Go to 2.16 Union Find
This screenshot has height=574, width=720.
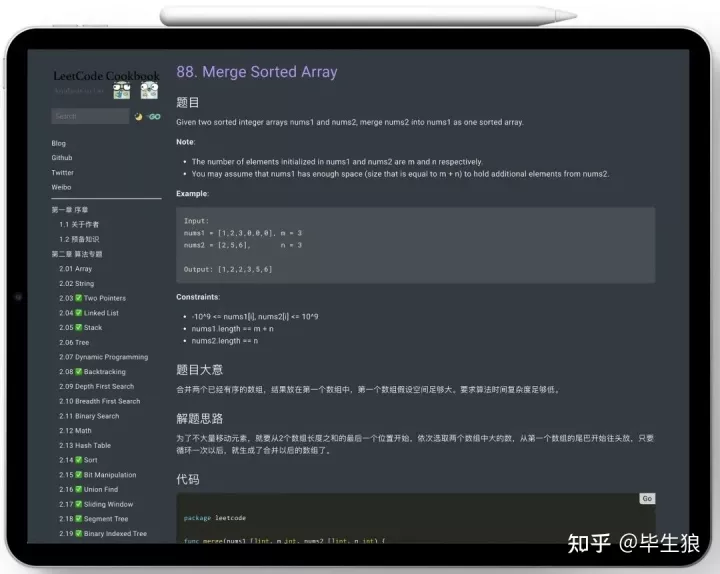[x=89, y=490]
